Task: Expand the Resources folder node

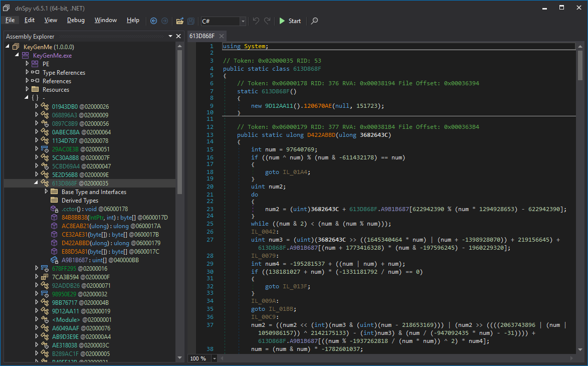Action: [27, 89]
